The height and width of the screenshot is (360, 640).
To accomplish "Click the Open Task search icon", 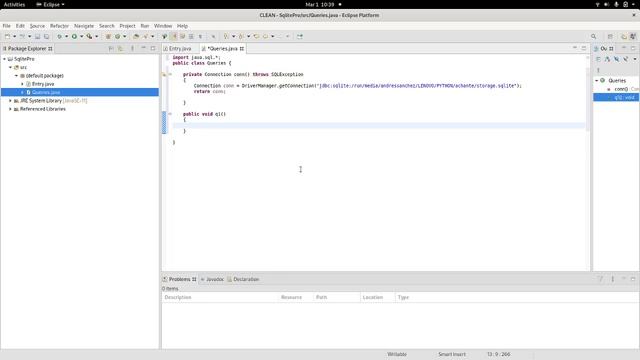I will point(145,36).
